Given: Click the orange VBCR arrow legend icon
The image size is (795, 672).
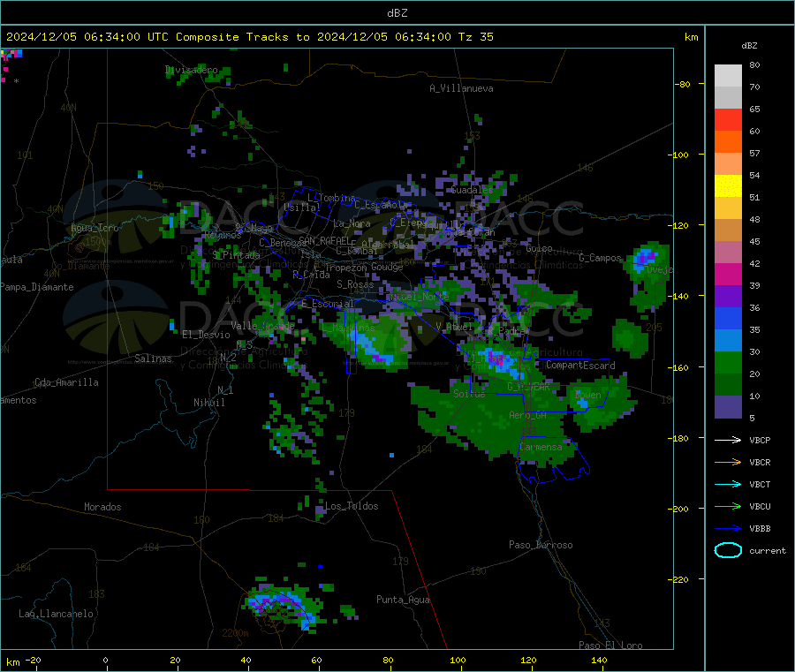Looking at the screenshot, I should click(728, 462).
